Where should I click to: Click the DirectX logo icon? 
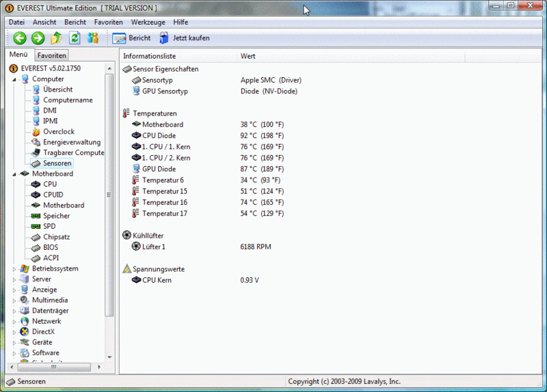tap(25, 332)
